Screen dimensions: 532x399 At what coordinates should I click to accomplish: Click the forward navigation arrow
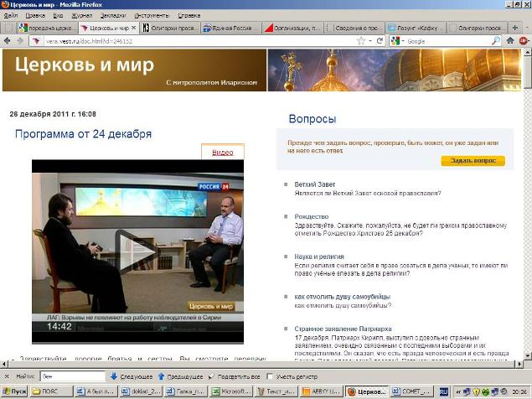click(x=20, y=41)
